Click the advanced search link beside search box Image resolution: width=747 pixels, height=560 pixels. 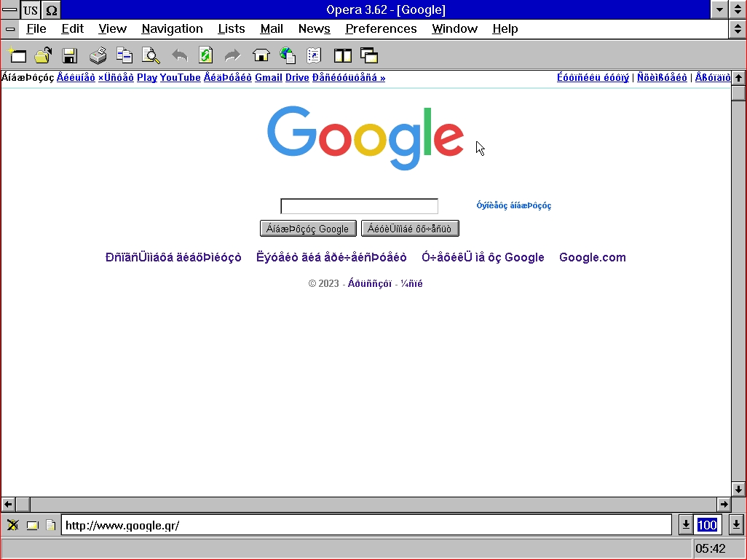[x=513, y=205]
